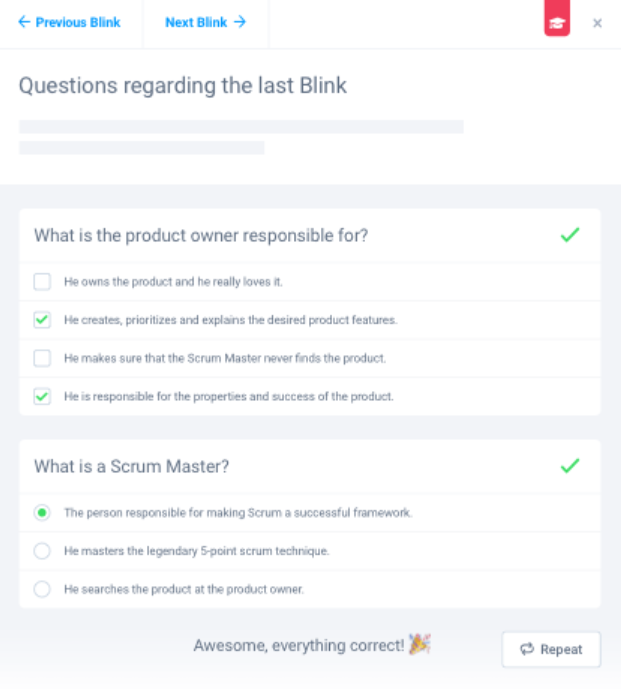Check 'He owns the product and he really loves it'
The height and width of the screenshot is (689, 621).
[42, 282]
